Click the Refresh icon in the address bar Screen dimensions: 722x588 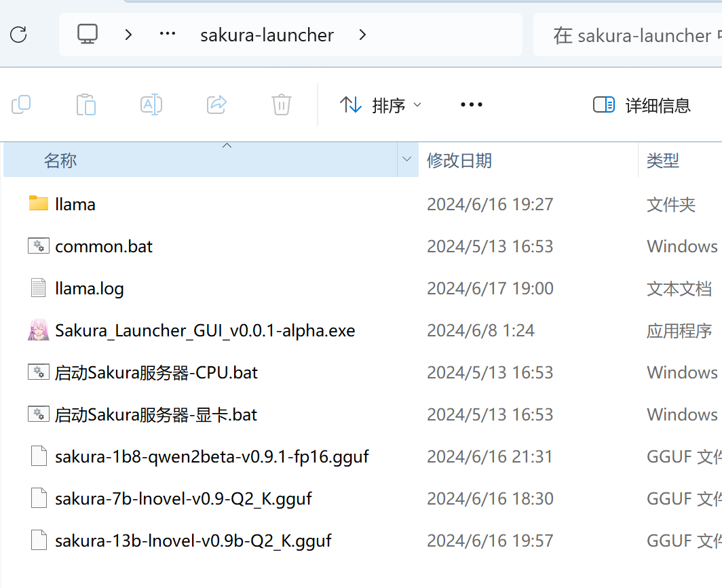point(19,35)
